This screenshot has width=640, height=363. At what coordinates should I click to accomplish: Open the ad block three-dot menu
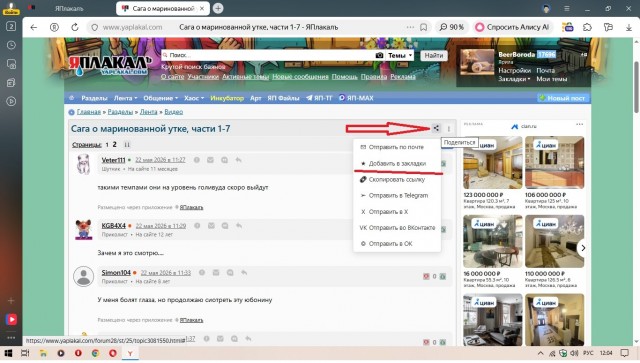(x=580, y=125)
